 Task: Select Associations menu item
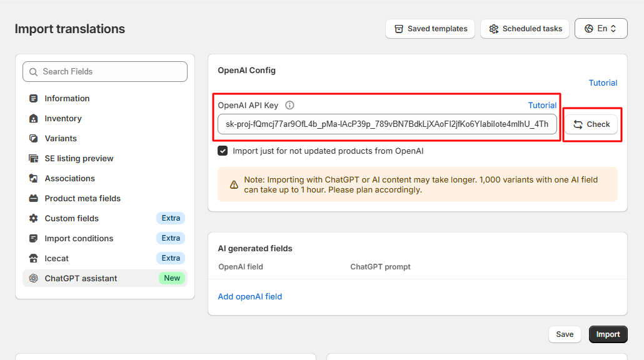click(105, 179)
